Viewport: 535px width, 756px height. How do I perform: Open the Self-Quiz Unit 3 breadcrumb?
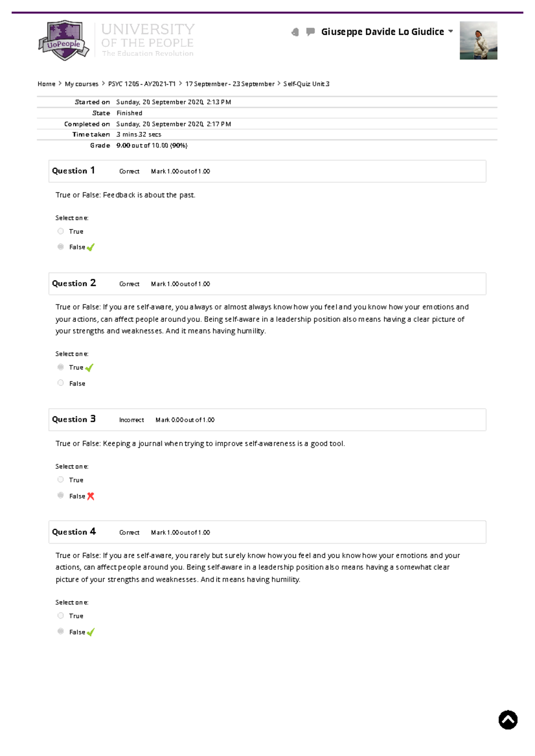[306, 83]
